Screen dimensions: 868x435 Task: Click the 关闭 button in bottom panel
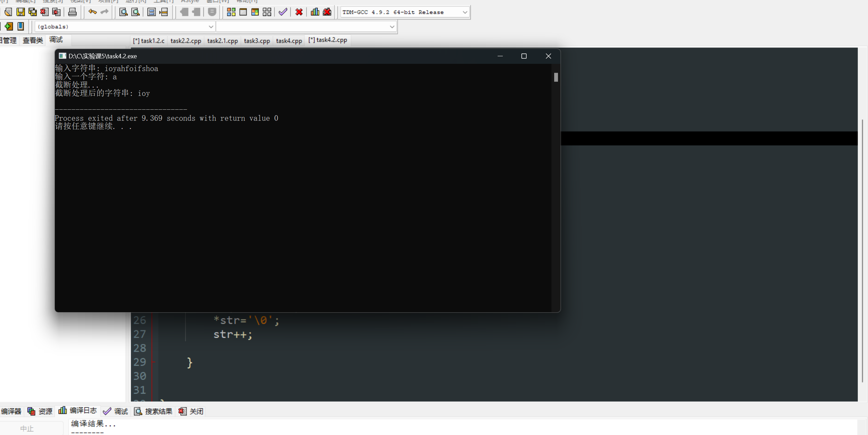pos(191,411)
